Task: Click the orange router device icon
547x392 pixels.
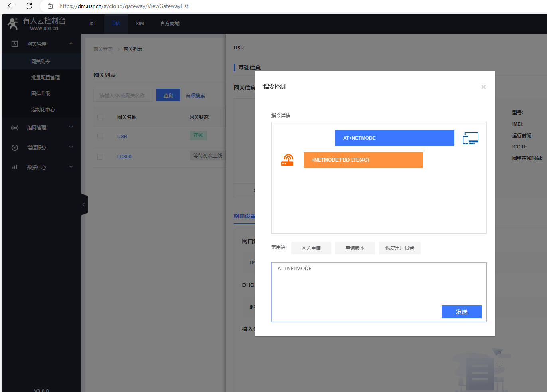Action: point(287,160)
